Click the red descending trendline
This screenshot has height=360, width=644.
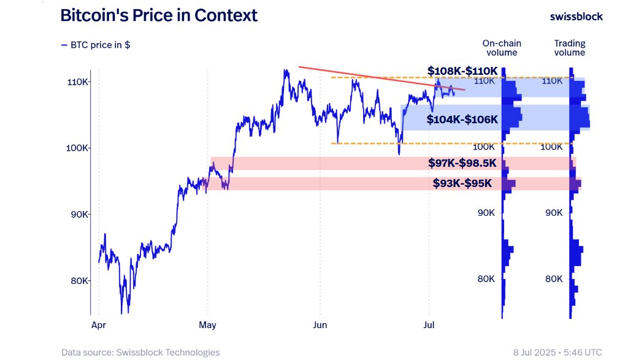click(x=382, y=78)
